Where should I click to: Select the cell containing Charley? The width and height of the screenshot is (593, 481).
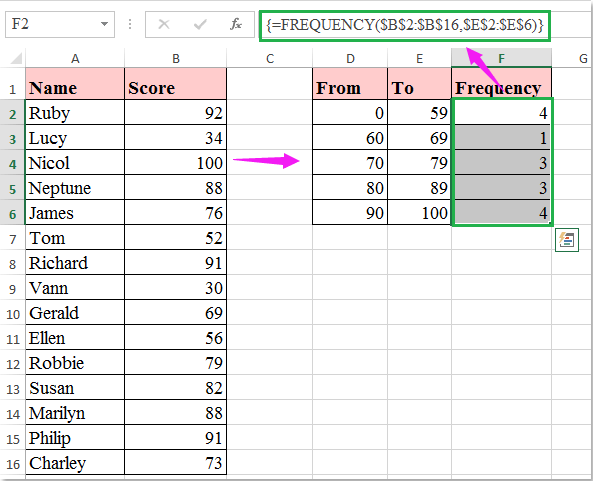[75, 462]
